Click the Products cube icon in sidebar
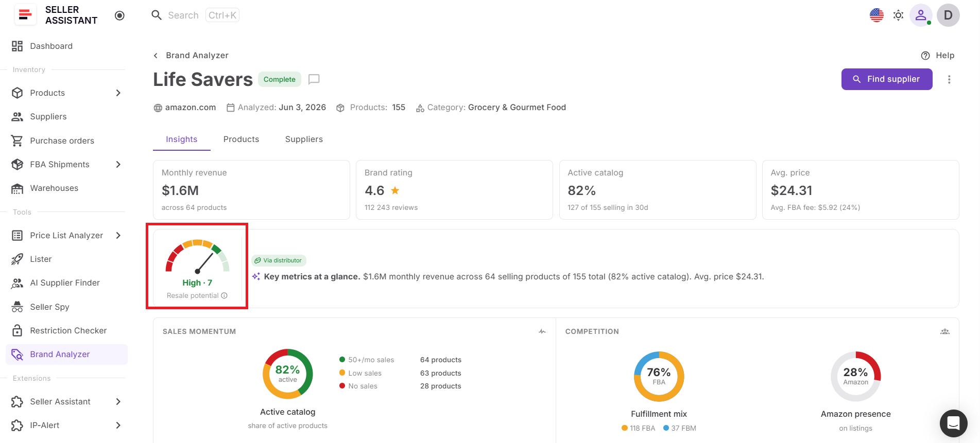980x443 pixels. click(17, 93)
